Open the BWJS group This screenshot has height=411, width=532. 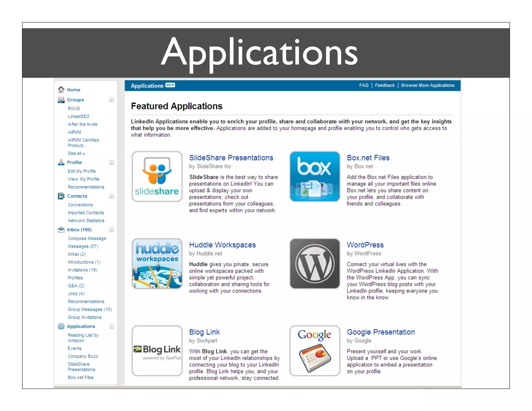point(74,108)
